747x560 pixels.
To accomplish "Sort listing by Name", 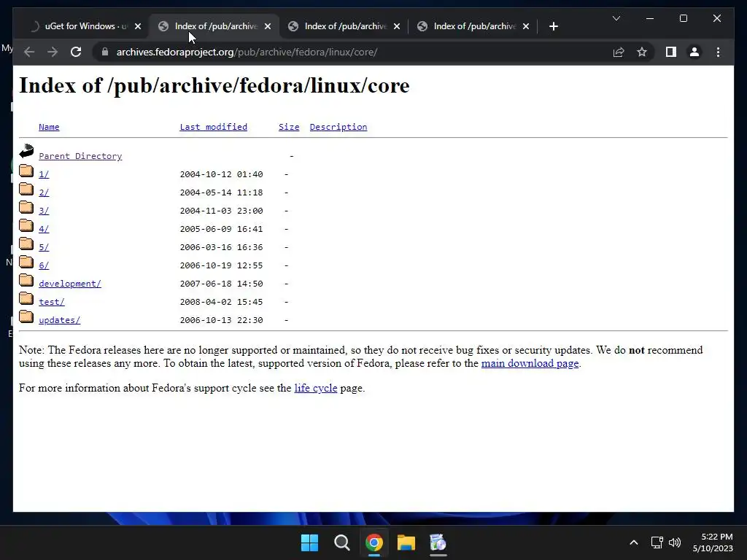I will tap(49, 127).
